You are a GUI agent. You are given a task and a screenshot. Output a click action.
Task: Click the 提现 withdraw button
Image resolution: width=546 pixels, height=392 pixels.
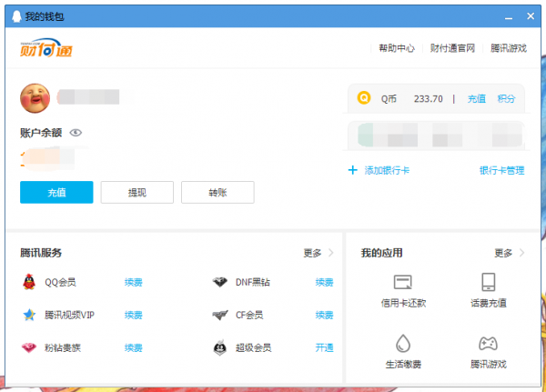pyautogui.click(x=137, y=192)
